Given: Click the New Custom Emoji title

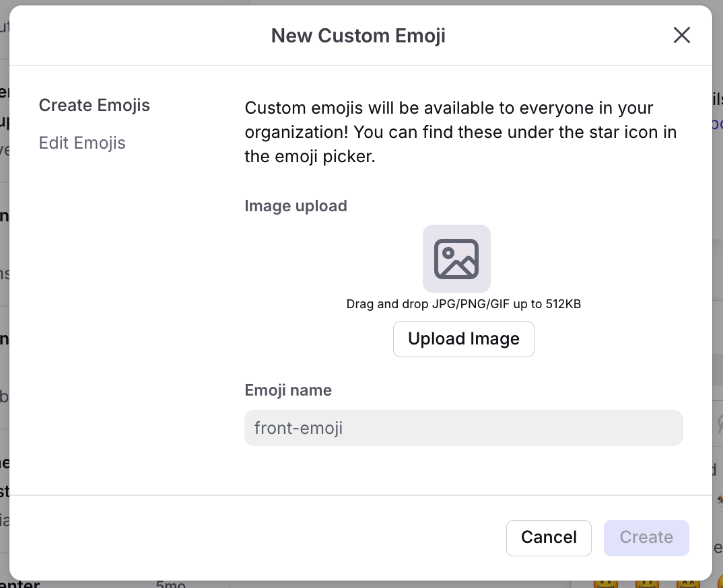Looking at the screenshot, I should 358,36.
